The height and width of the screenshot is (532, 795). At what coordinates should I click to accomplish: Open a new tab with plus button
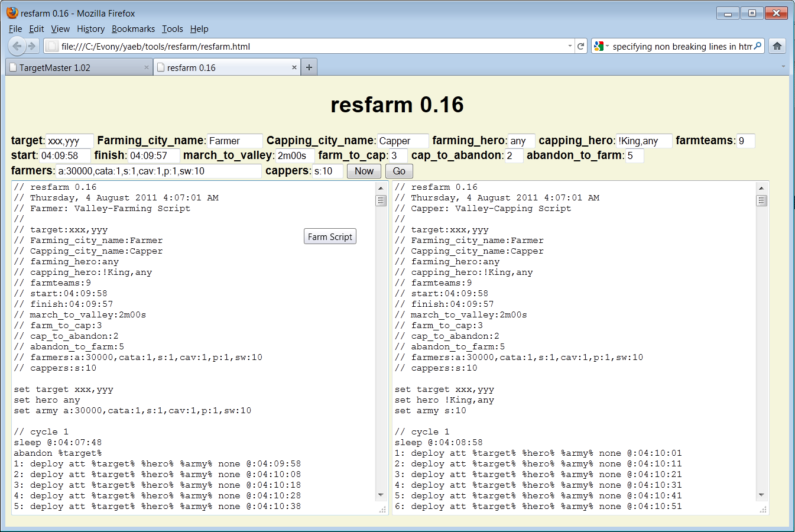(309, 67)
